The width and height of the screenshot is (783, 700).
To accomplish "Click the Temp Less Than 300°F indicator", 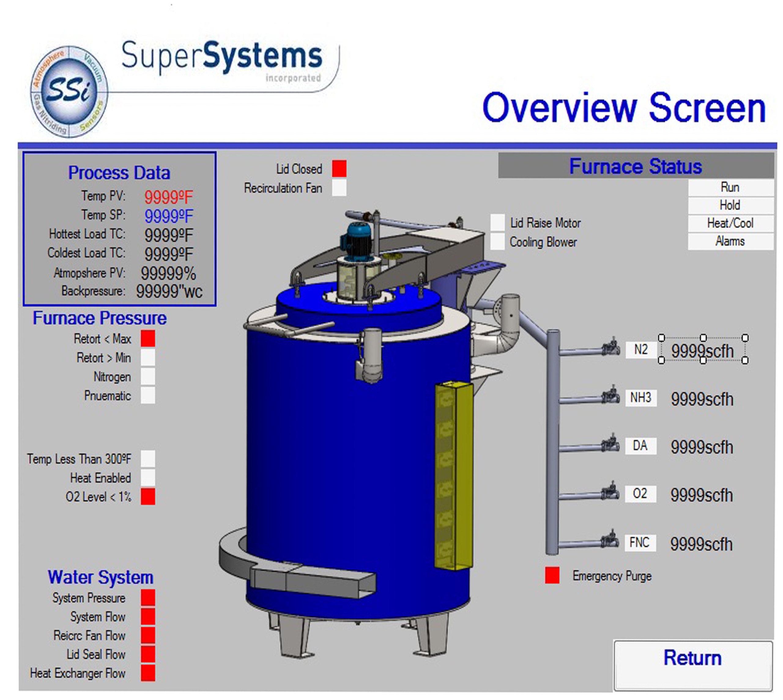I will [148, 458].
